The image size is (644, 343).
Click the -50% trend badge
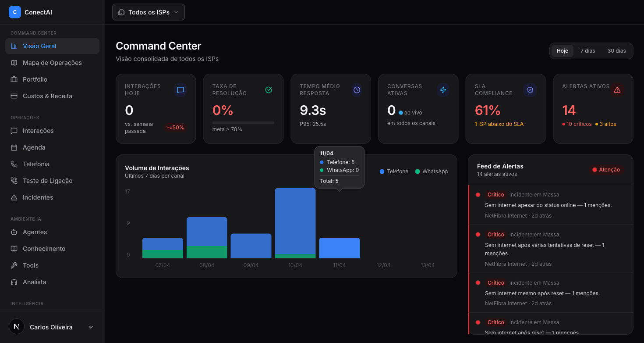click(x=175, y=128)
